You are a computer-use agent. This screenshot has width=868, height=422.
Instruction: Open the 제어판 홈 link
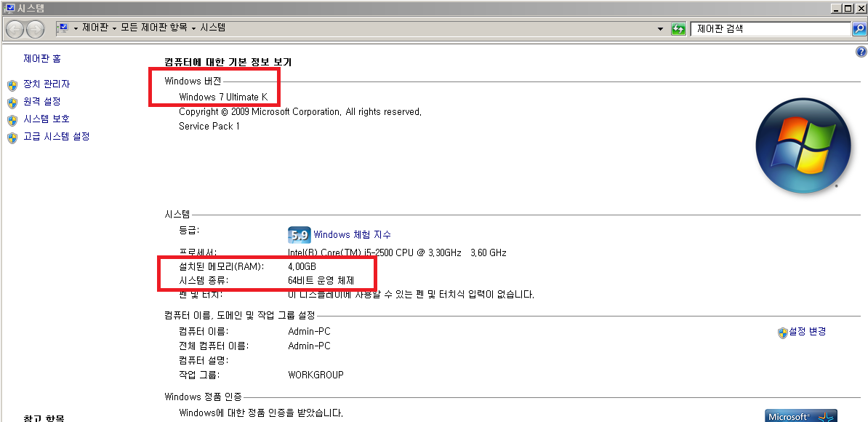coord(42,58)
